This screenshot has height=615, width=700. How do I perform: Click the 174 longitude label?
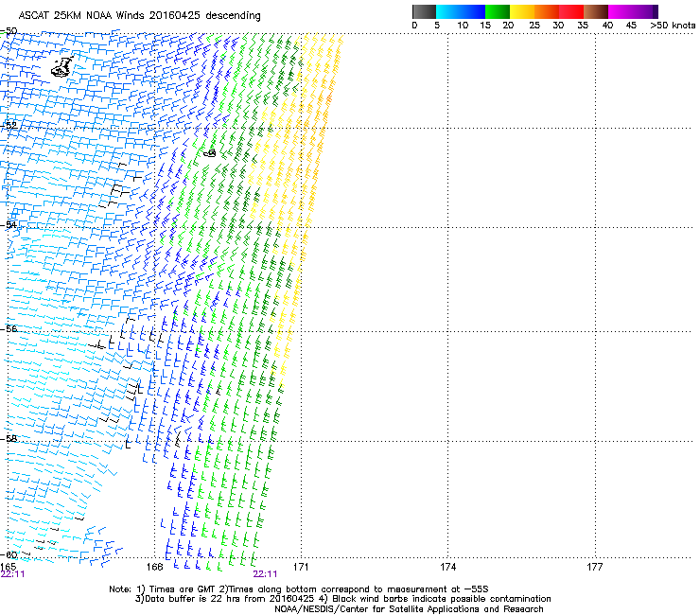(447, 567)
